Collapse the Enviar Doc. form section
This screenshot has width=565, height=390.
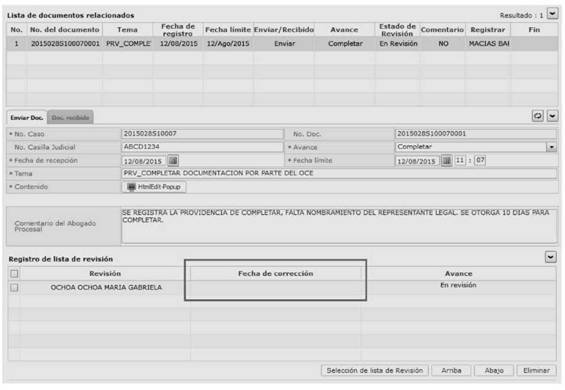click(x=552, y=116)
